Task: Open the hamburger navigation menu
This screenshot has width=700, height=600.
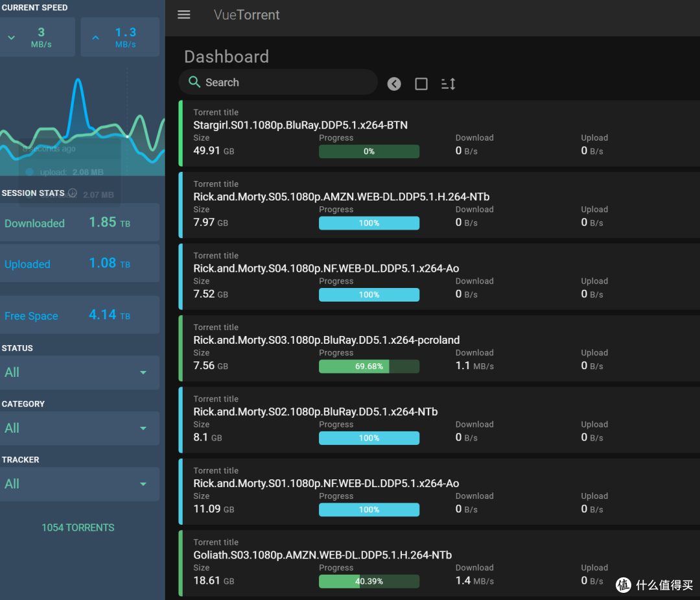Action: click(x=184, y=15)
